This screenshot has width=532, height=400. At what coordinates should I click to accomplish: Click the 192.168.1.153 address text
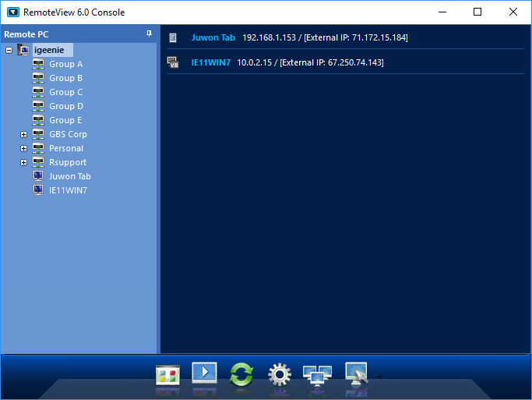coord(269,37)
